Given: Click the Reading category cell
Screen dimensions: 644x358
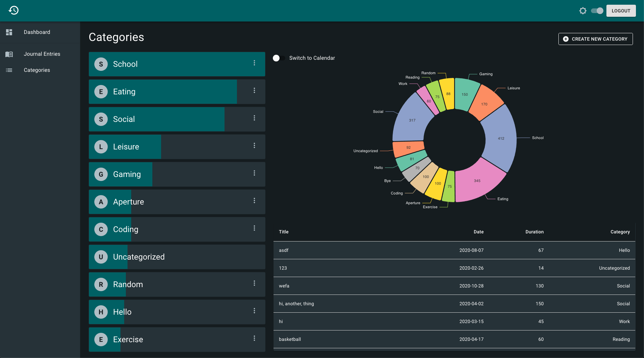Looking at the screenshot, I should point(621,339).
